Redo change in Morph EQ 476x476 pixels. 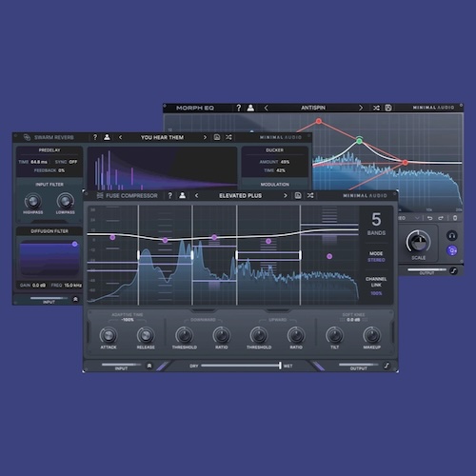pos(441,218)
